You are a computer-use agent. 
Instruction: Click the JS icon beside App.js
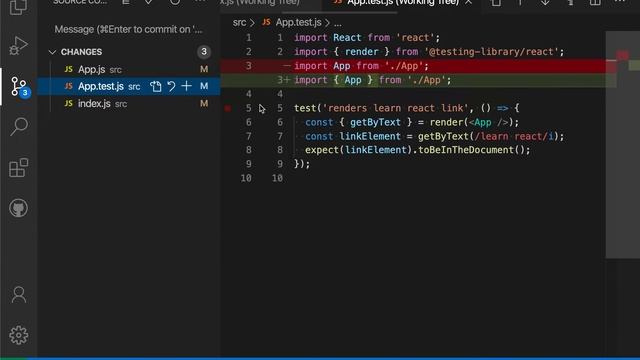pos(69,69)
